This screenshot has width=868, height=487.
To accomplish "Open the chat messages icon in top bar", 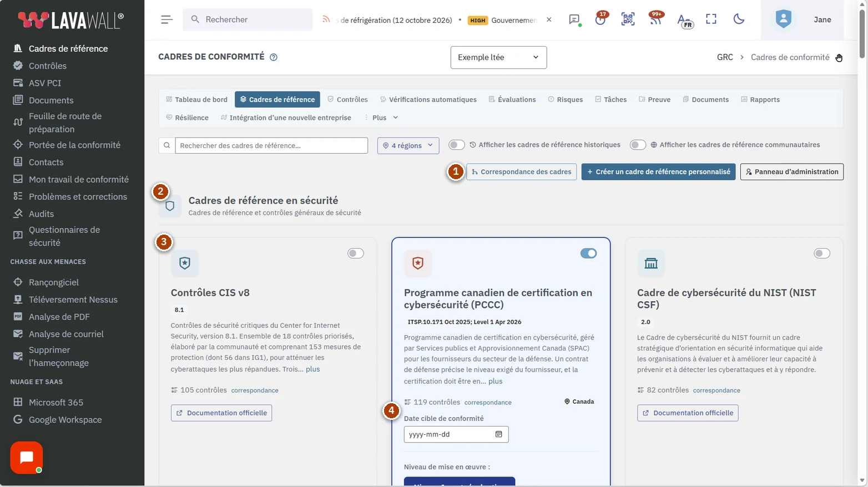I will 574,19.
